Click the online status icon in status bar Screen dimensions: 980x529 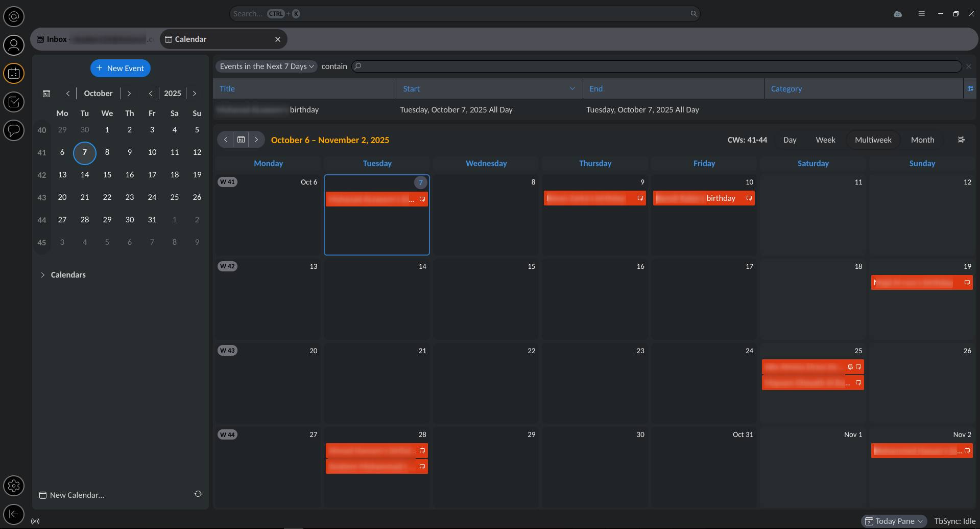(x=35, y=521)
